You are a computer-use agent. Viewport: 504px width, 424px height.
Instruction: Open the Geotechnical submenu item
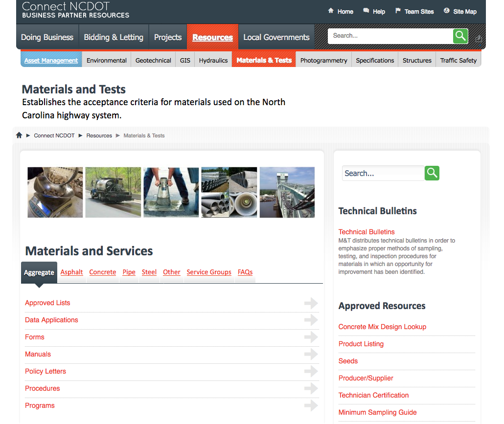(x=153, y=61)
